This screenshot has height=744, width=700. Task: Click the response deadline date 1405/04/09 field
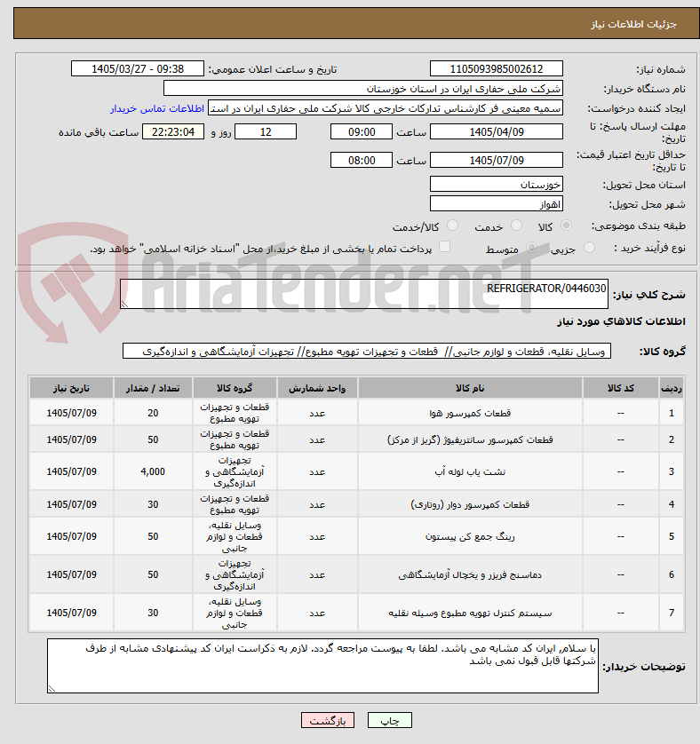click(x=497, y=132)
